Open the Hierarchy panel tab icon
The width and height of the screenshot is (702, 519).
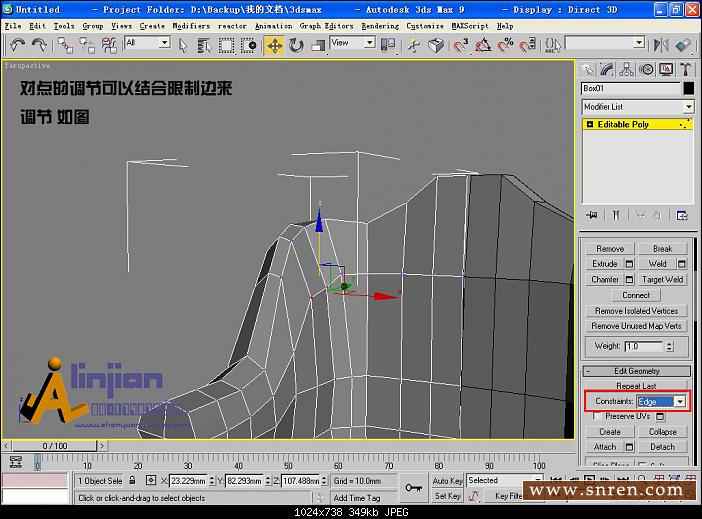pyautogui.click(x=628, y=69)
